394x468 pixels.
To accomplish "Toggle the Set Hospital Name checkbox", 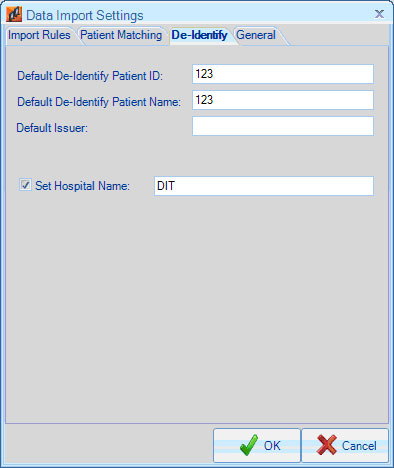I will pyautogui.click(x=25, y=185).
